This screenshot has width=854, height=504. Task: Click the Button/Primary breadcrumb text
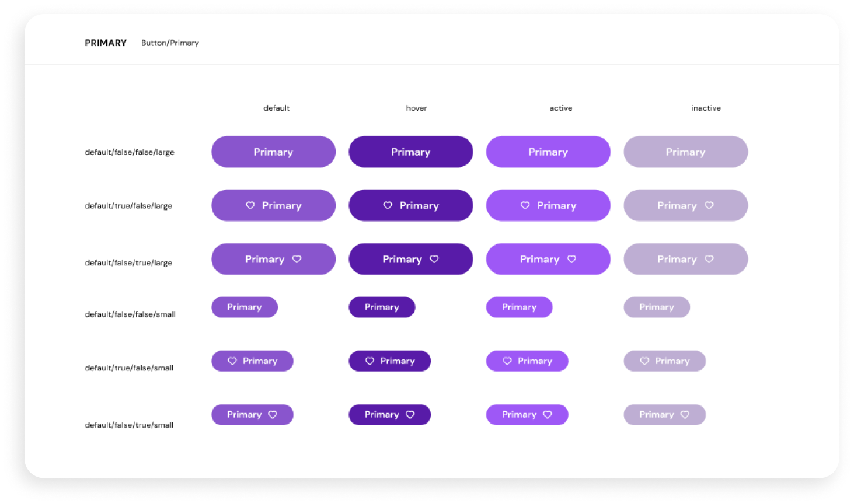click(170, 43)
